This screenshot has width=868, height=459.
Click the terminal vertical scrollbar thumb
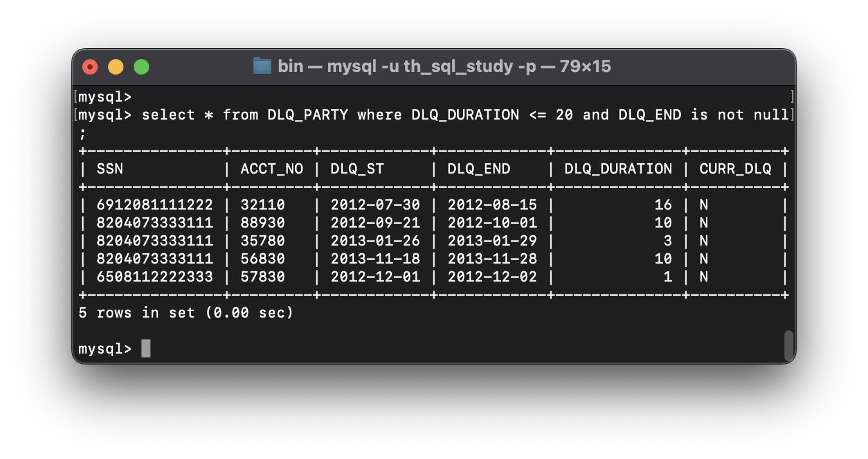[788, 346]
